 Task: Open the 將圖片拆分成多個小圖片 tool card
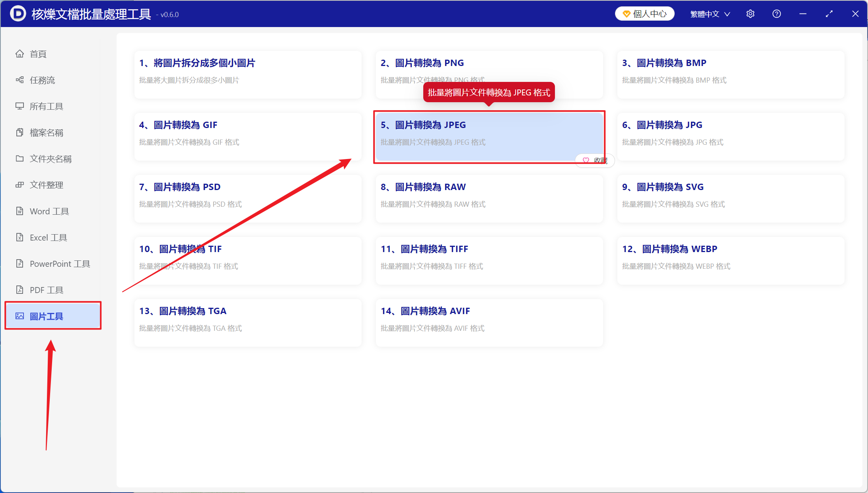[248, 74]
